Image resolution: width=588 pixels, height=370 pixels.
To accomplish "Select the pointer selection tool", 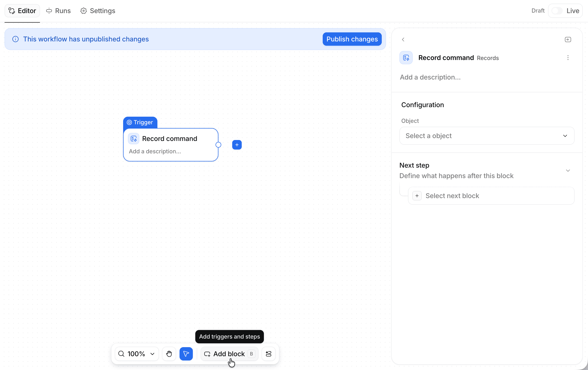I will pyautogui.click(x=186, y=354).
